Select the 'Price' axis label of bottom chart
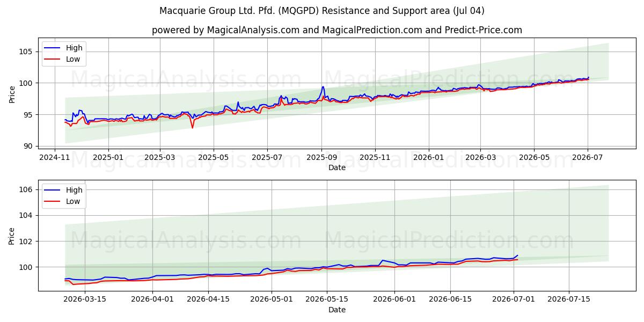This screenshot has width=644, height=322. [12, 236]
